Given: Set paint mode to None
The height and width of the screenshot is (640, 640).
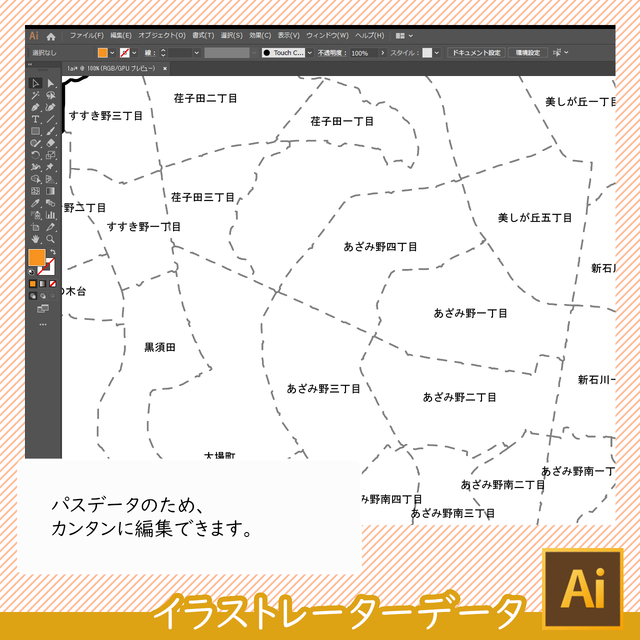Looking at the screenshot, I should [x=53, y=284].
